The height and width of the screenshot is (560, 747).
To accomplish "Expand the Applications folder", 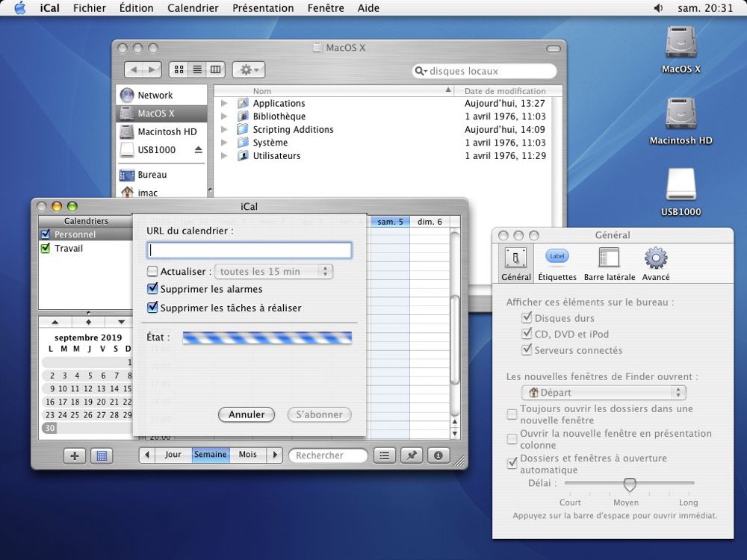I will click(224, 103).
